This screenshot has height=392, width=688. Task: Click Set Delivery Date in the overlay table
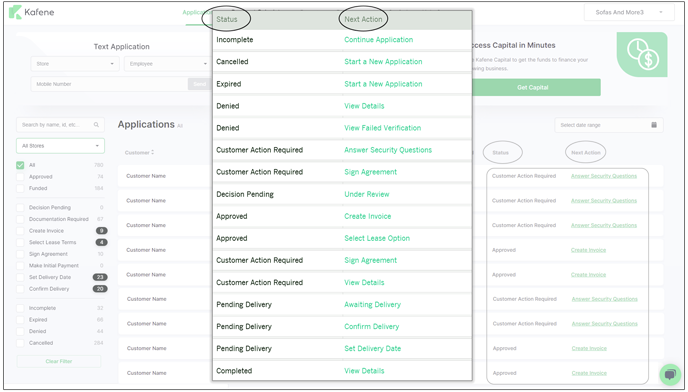[373, 348]
